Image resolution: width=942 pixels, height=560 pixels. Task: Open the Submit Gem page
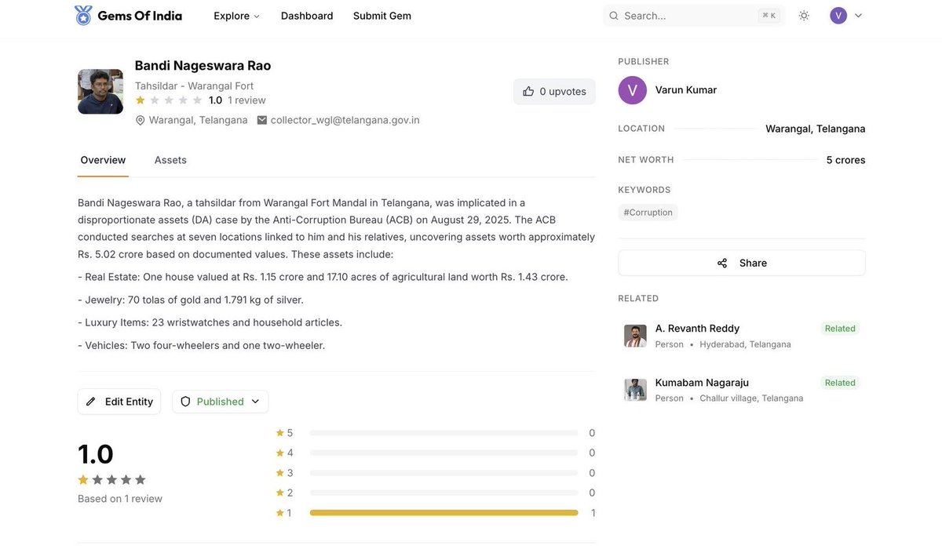[382, 16]
